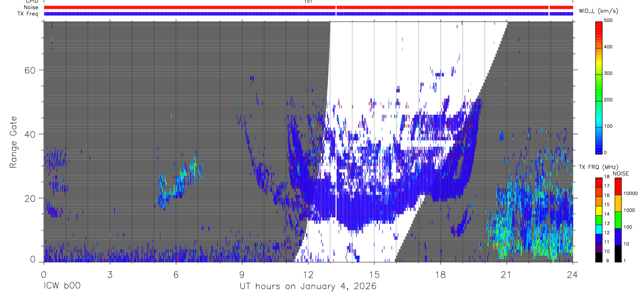This screenshot has height=297, width=644.
Task: Click the "3" UT hour axis tick
Action: (110, 274)
